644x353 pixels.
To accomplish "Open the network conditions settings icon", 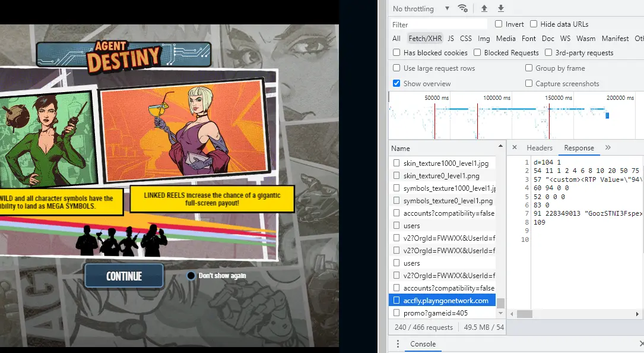I will 462,8.
